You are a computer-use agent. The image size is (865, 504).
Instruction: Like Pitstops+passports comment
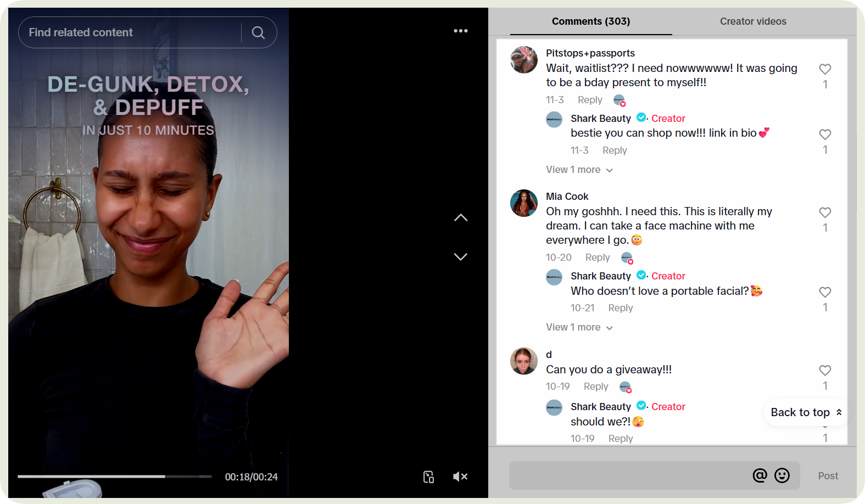tap(825, 69)
